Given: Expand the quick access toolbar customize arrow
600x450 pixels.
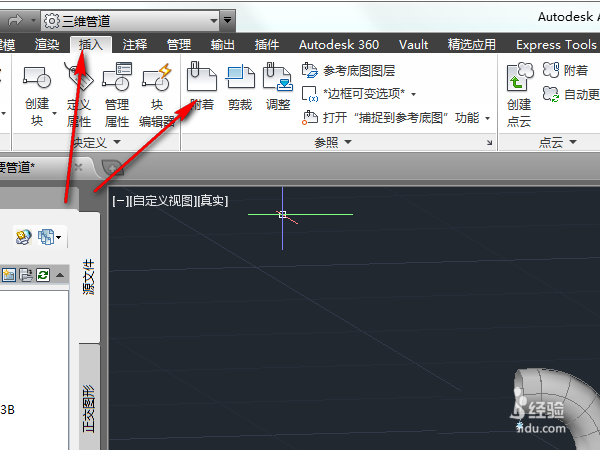Looking at the screenshot, I should click(x=227, y=20).
